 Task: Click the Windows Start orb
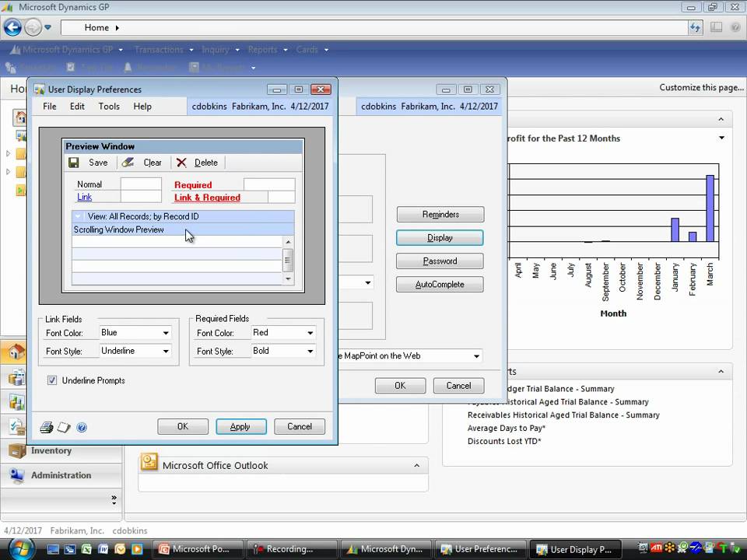(20, 548)
